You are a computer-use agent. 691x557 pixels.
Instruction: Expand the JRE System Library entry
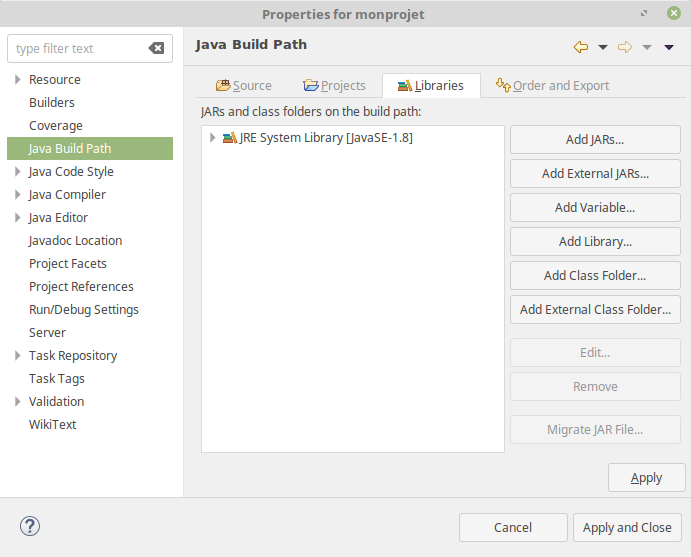[212, 137]
